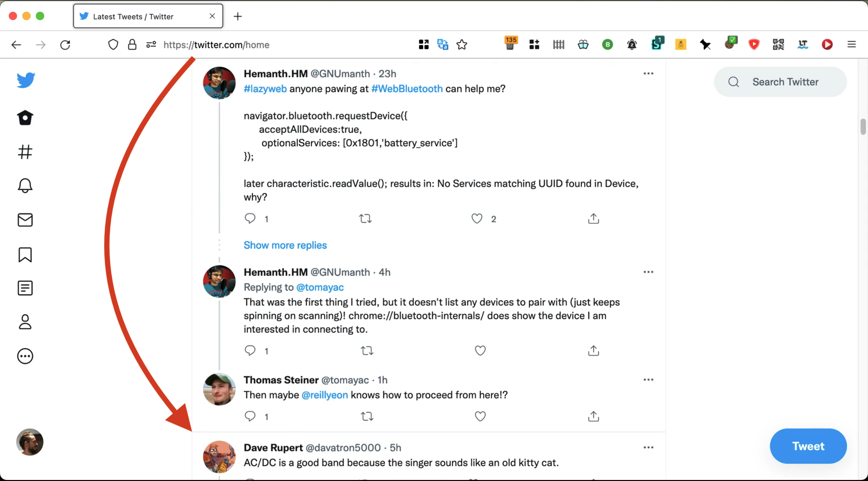Open Explore hashtag icon in sidebar
This screenshot has height=481, width=868.
(25, 152)
